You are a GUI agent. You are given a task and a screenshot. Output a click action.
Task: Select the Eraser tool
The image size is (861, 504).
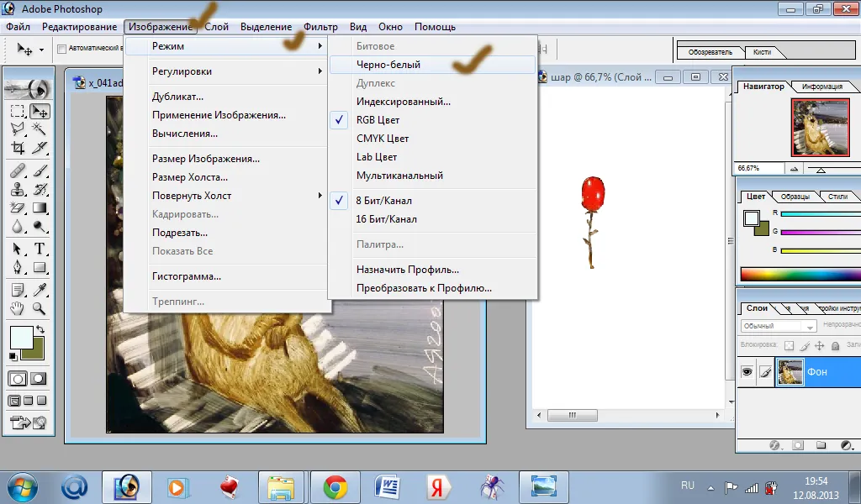[18, 207]
